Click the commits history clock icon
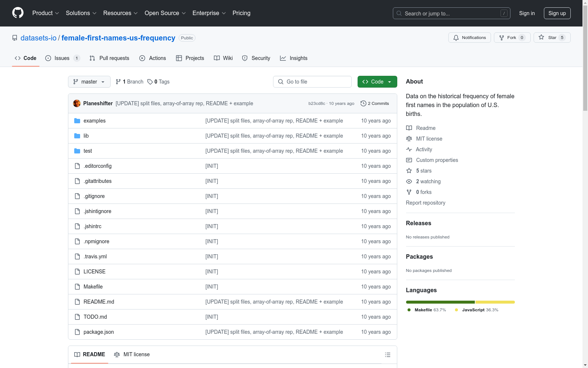The image size is (588, 368). click(x=363, y=103)
